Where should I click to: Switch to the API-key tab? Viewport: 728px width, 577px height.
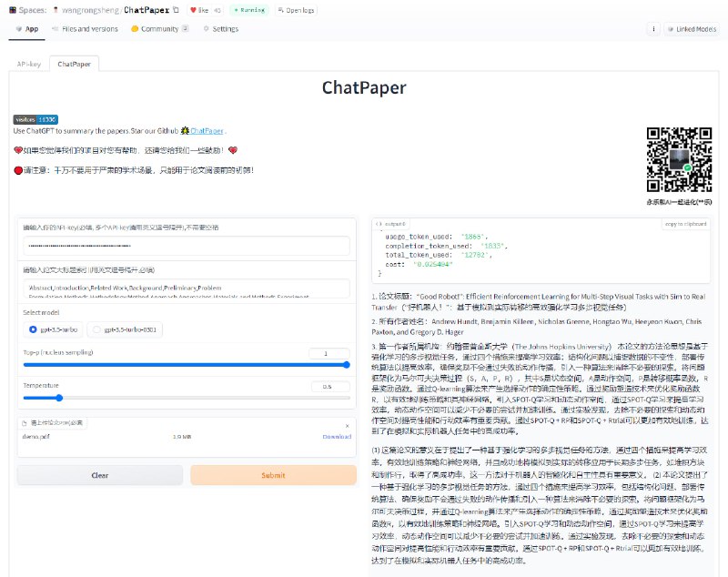click(x=28, y=65)
